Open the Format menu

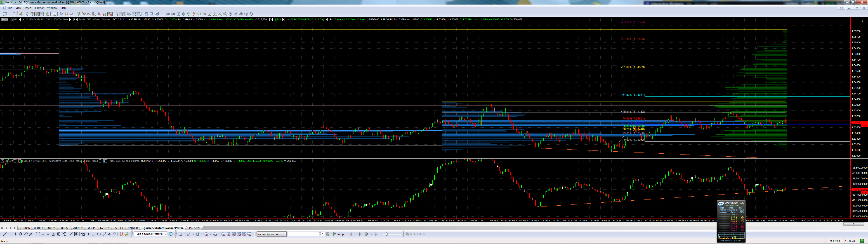[x=39, y=8]
